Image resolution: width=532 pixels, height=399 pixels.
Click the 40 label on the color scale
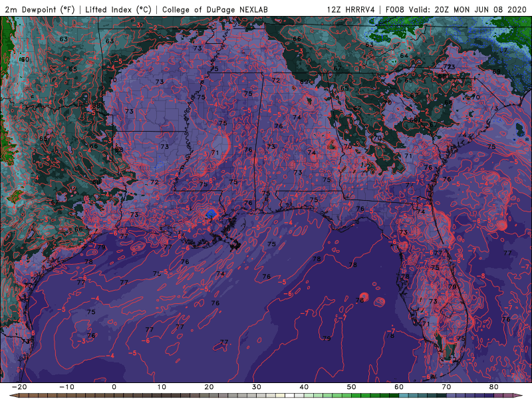click(304, 387)
